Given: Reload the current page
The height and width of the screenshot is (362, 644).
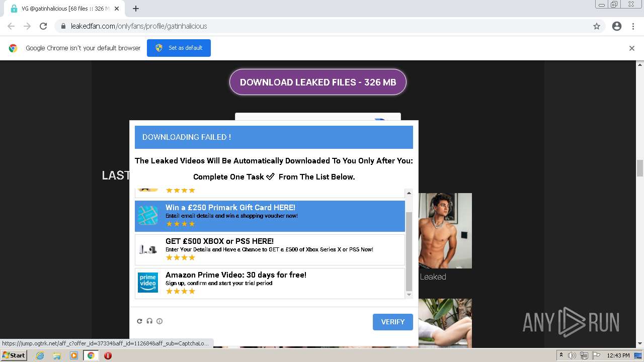Looking at the screenshot, I should tap(43, 26).
